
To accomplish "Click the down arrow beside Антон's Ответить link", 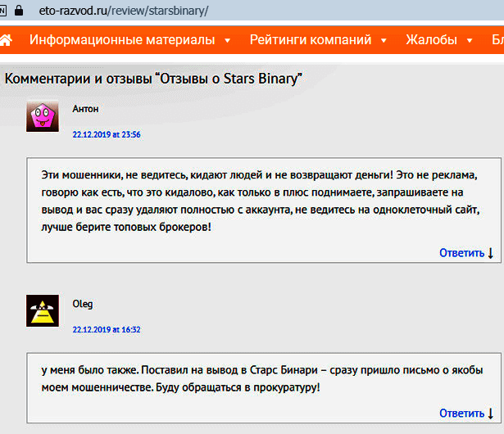I will pos(491,253).
